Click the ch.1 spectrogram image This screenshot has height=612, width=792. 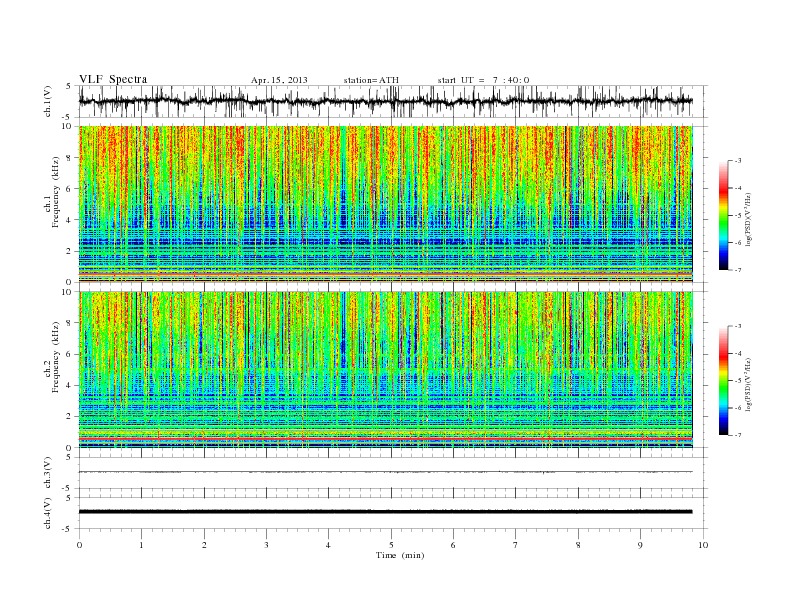[385, 204]
